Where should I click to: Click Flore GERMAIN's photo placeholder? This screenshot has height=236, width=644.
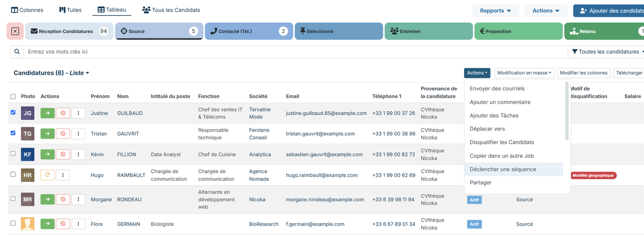coord(27,224)
